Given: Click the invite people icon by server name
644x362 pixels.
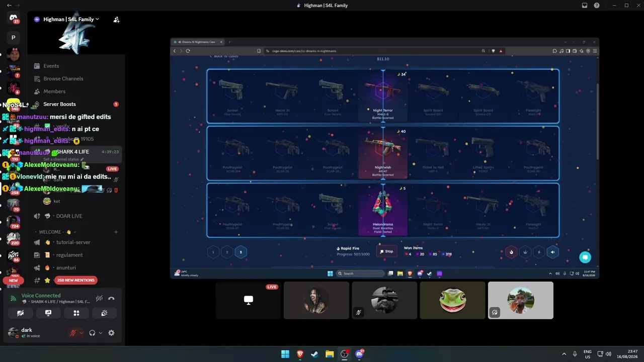Looking at the screenshot, I should coord(116,20).
